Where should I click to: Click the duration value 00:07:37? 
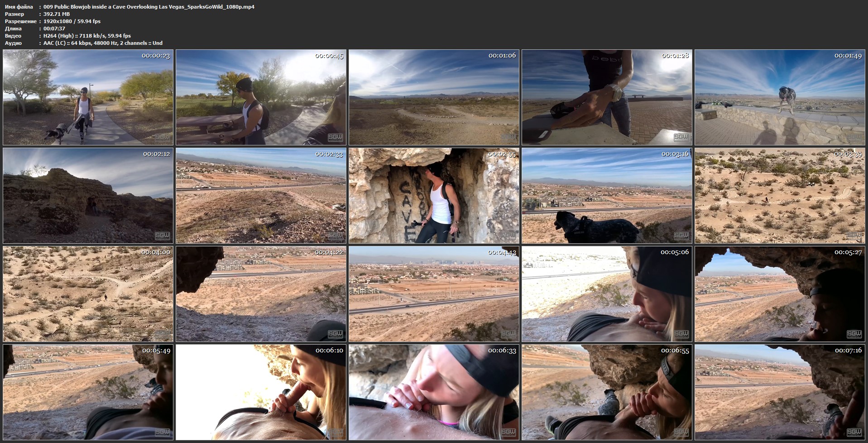pos(54,29)
